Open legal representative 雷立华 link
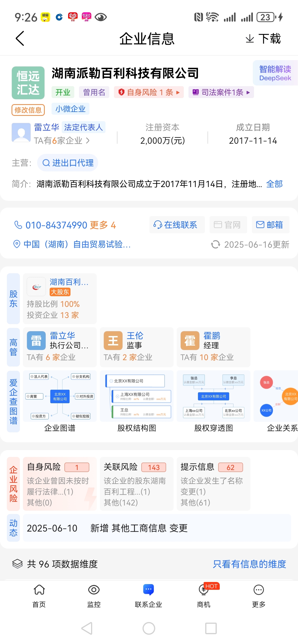 (x=46, y=127)
